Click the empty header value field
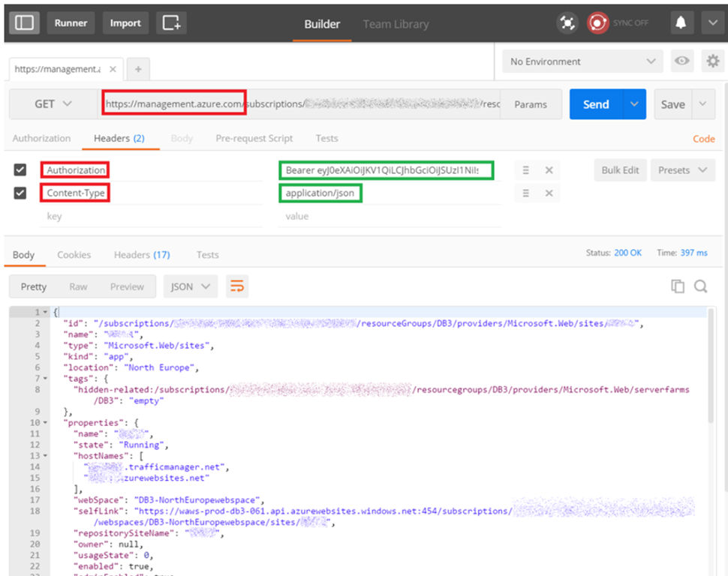 click(390, 216)
